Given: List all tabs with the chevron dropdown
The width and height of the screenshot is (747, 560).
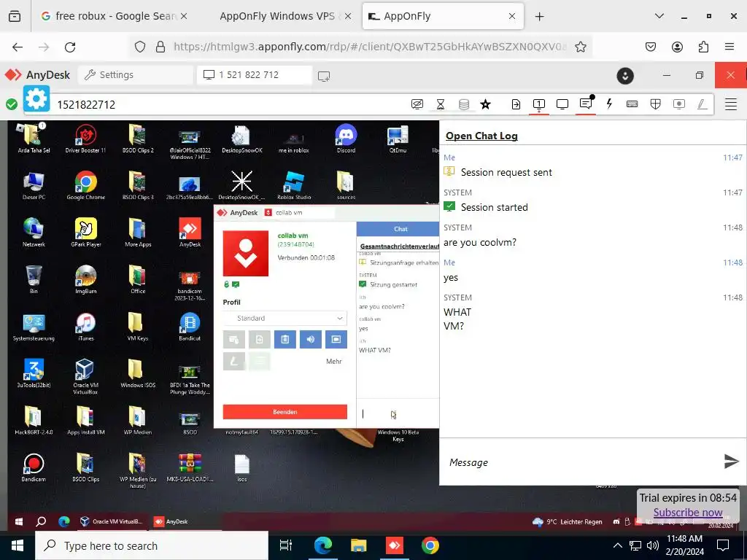Looking at the screenshot, I should [x=659, y=16].
